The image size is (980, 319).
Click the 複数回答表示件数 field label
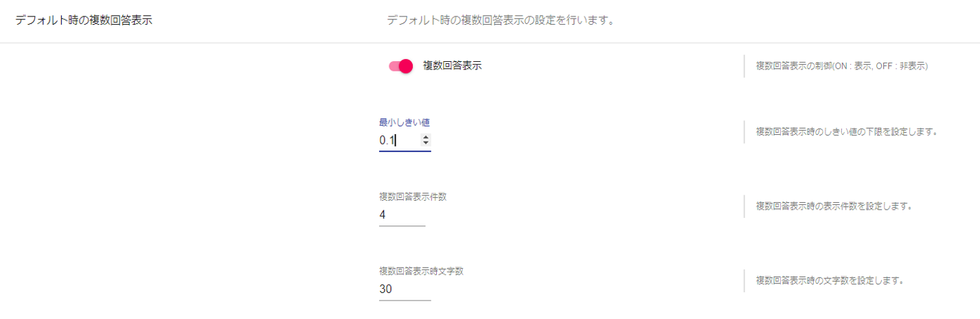pos(413,197)
